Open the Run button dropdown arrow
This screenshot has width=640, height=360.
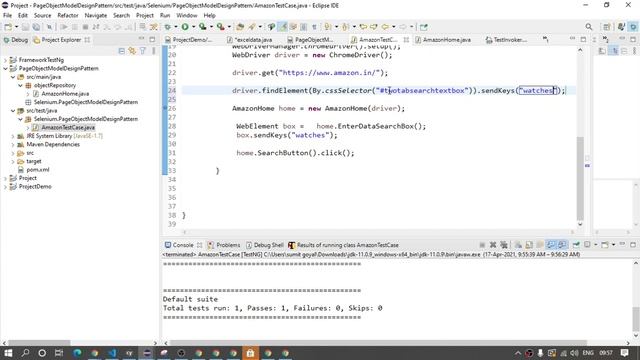193,27
